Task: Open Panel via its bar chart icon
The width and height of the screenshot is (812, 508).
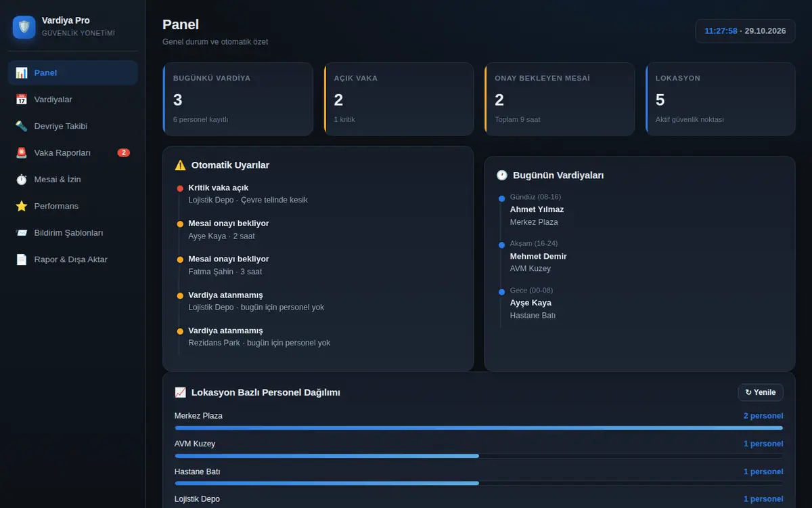Action: (22, 72)
